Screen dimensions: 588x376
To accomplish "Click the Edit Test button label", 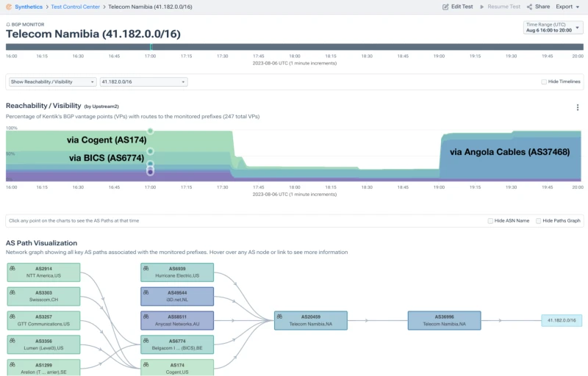I will (462, 7).
